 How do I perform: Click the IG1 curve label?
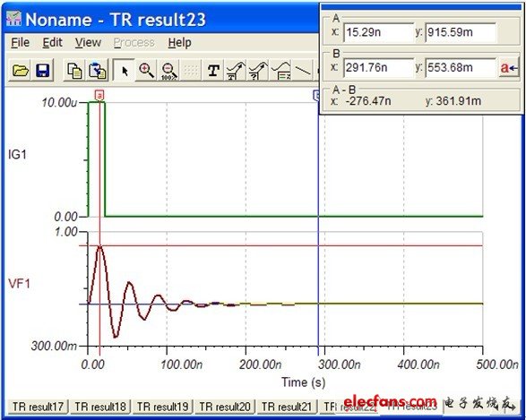(17, 155)
